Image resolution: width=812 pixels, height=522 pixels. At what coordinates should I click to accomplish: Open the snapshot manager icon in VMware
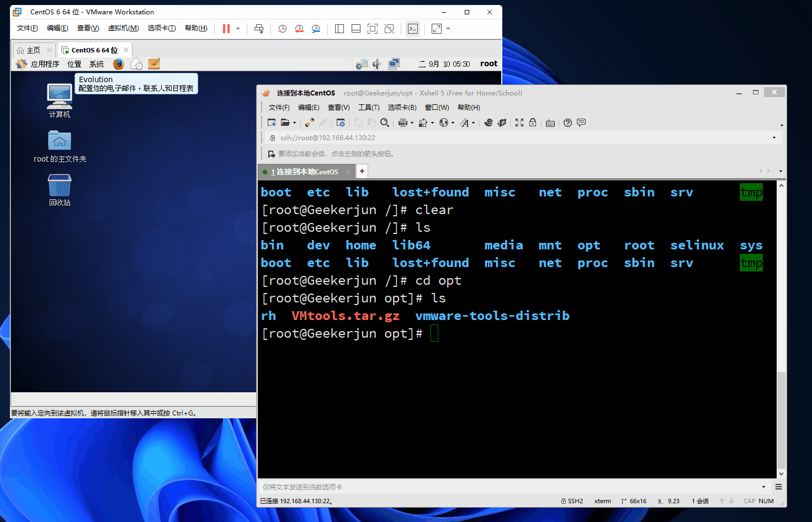coord(316,29)
